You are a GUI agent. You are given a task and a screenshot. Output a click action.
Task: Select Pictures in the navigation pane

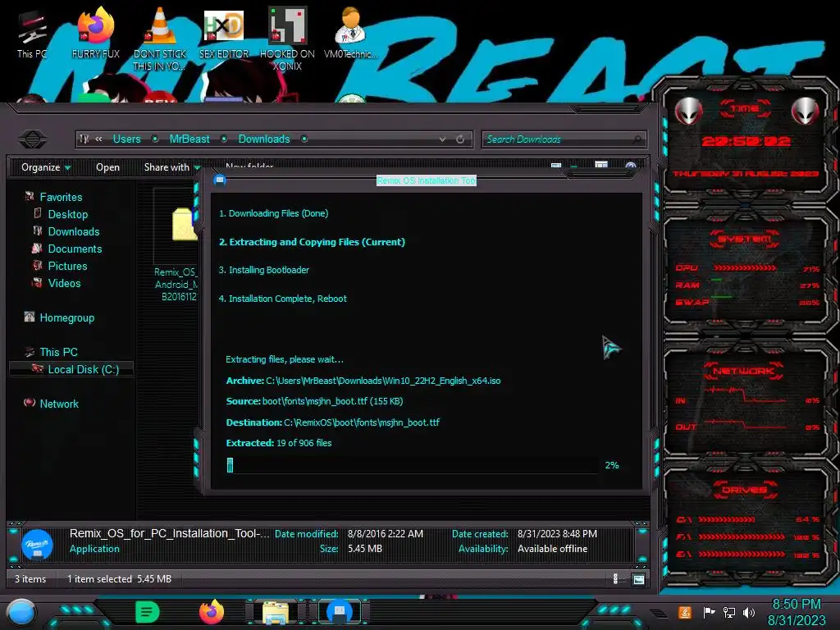[x=67, y=266]
